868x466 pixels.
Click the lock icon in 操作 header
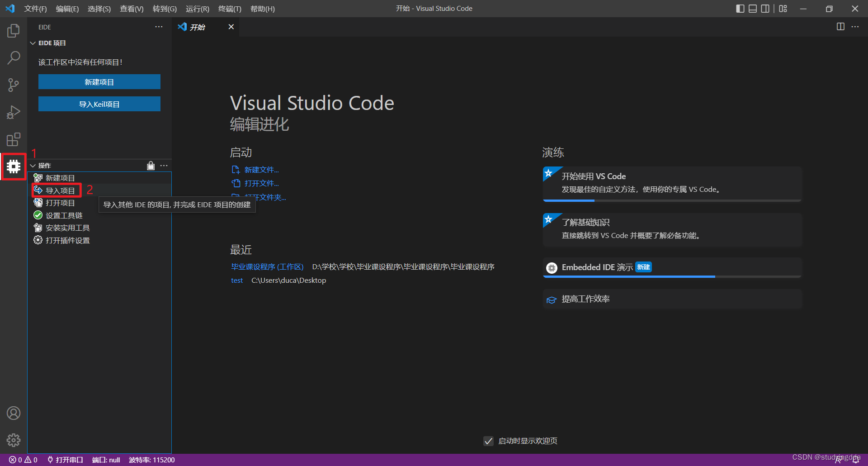[x=151, y=166]
